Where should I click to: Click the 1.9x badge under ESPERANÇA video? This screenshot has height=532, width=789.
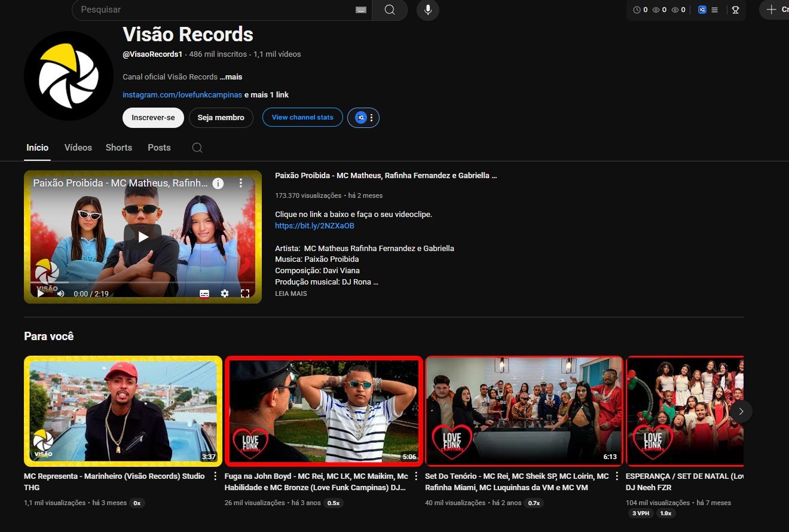click(665, 513)
